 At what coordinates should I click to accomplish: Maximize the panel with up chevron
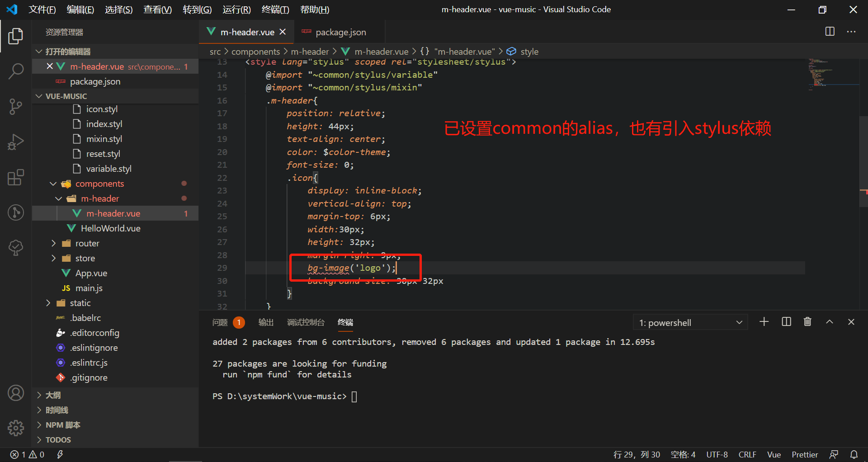(830, 322)
